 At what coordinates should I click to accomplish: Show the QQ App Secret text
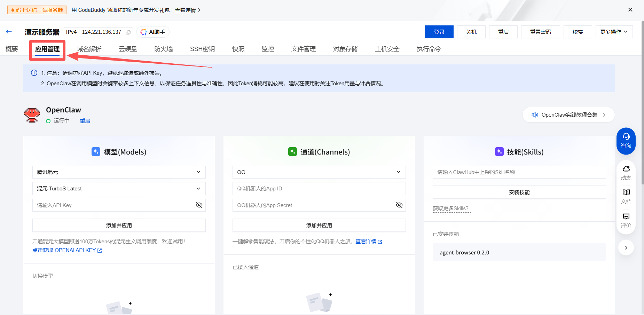click(399, 205)
